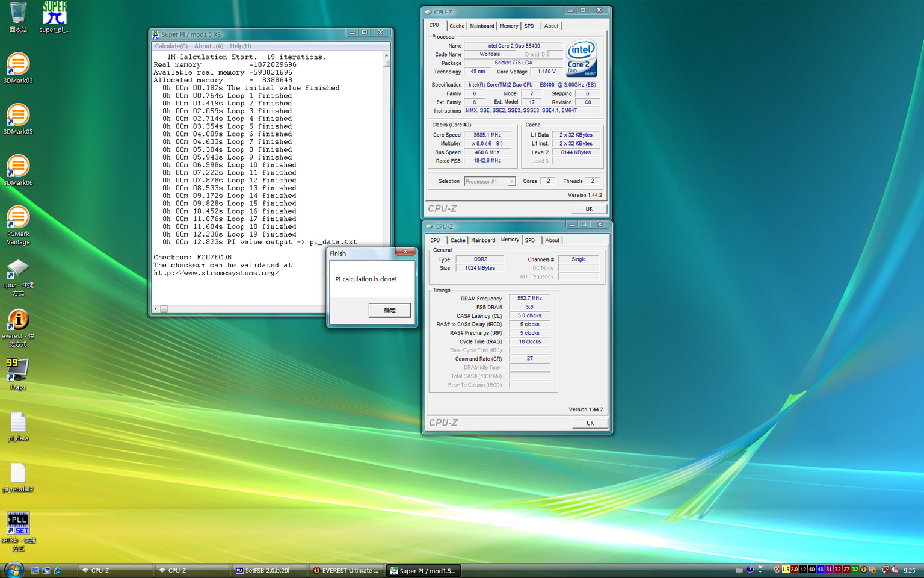
Task: Open About tab in bottom CPU-Z window
Action: [x=552, y=240]
